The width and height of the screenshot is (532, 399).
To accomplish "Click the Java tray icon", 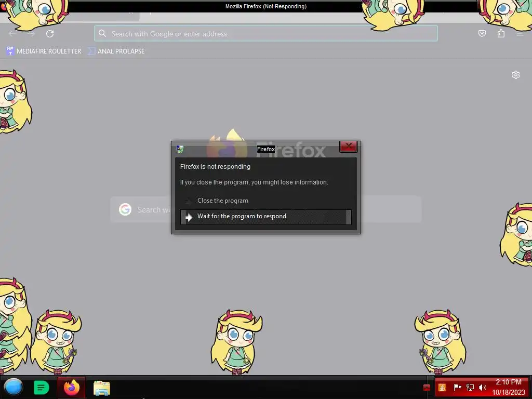I will coord(442,388).
